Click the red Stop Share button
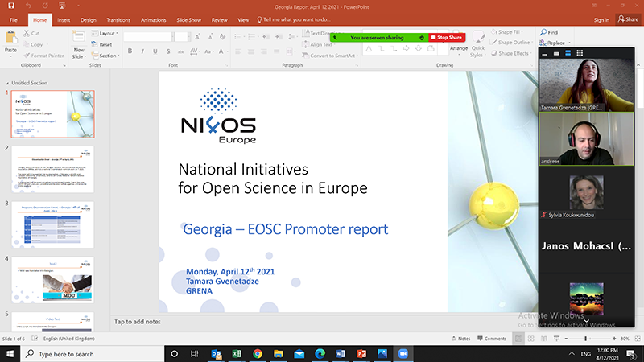 tap(447, 37)
